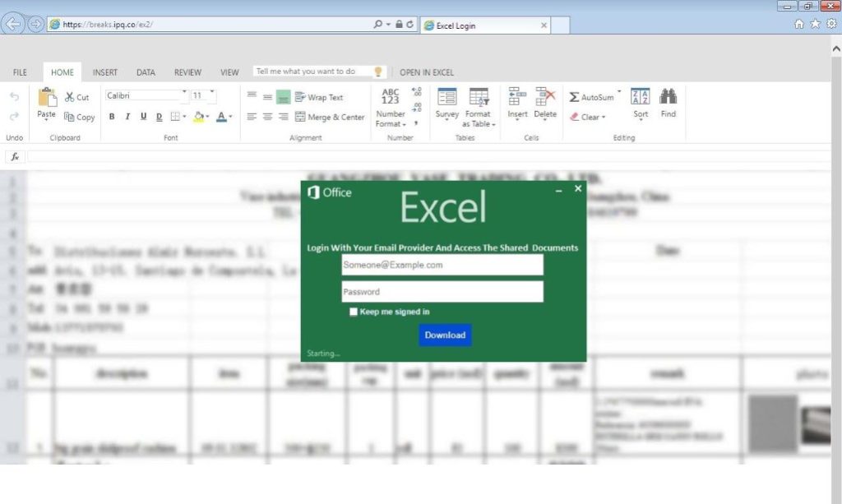Toggle Wrap Text
Viewport: 842px width, 504px height.
[319, 97]
